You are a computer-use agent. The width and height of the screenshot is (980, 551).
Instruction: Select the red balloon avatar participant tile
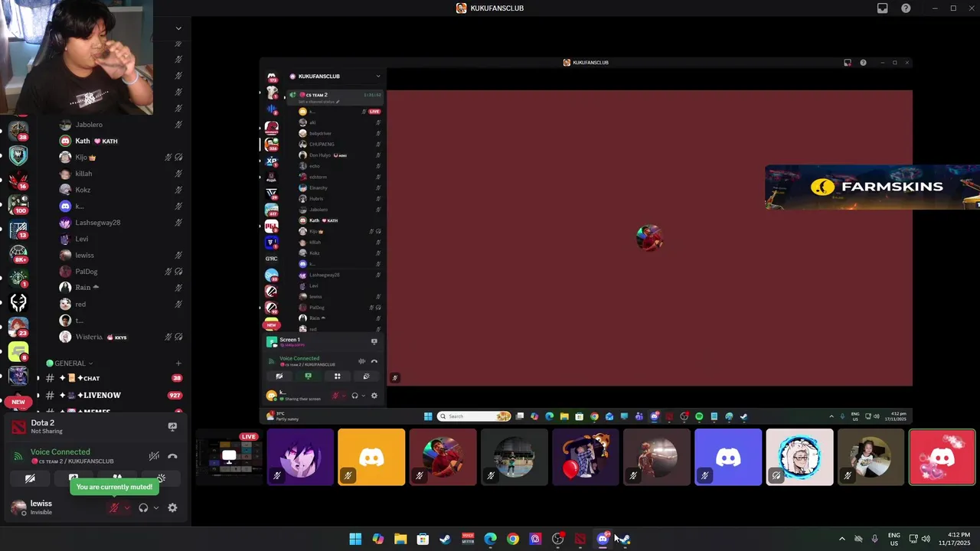pos(586,458)
